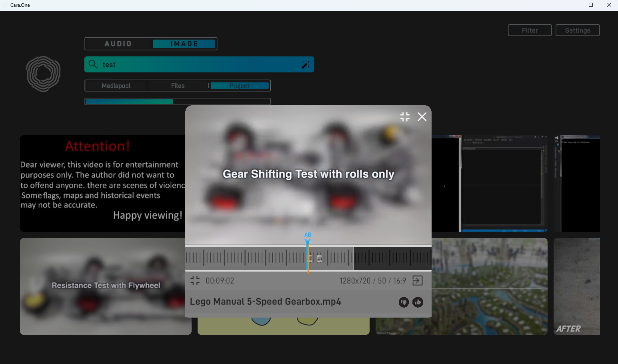This screenshot has height=364, width=618.
Task: Click the threshold slider below source tabs
Action: click(x=178, y=102)
